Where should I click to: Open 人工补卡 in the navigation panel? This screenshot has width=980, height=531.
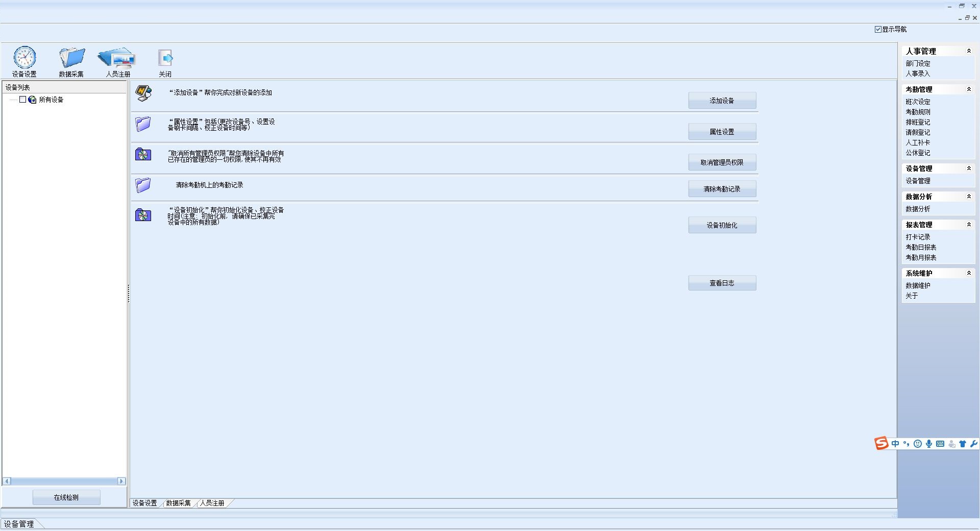click(918, 142)
